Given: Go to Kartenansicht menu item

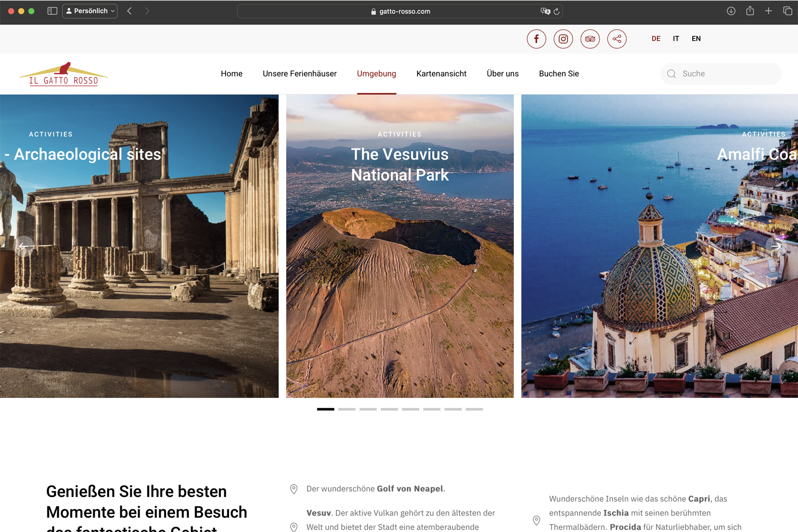Looking at the screenshot, I should coord(441,74).
